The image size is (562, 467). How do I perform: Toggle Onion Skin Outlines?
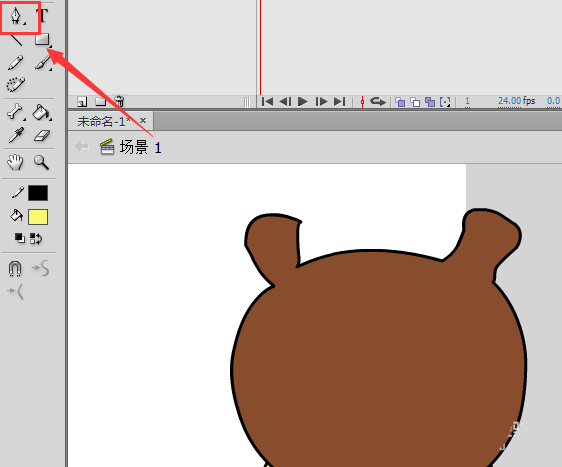415,102
